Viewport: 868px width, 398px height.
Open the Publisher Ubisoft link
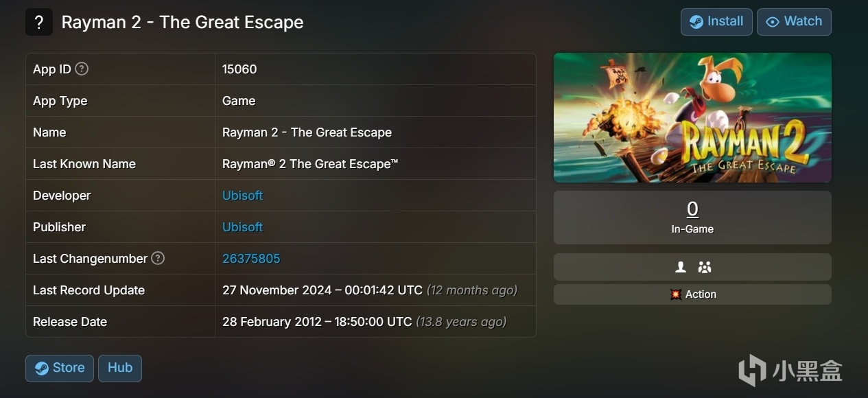point(242,227)
